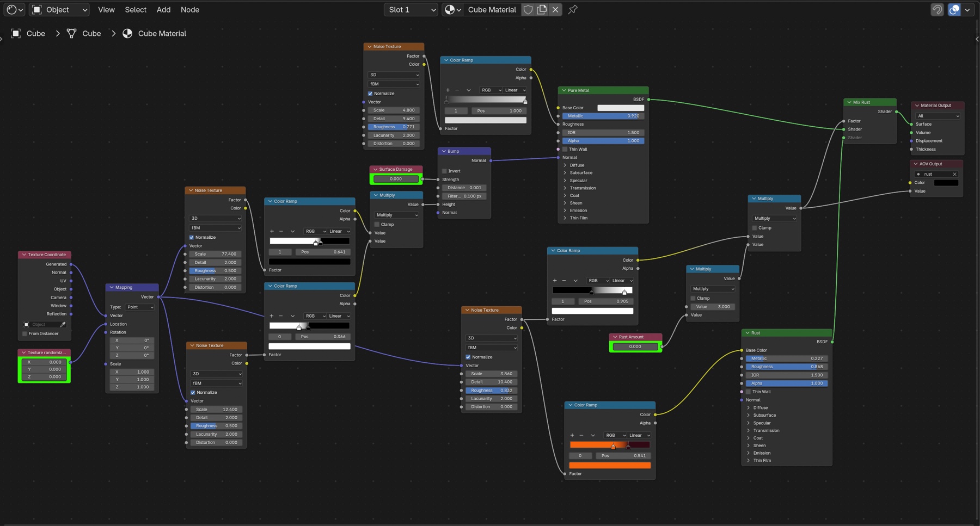
Task: Enable Clamp on Multiply node with Value 3.000
Action: [693, 298]
